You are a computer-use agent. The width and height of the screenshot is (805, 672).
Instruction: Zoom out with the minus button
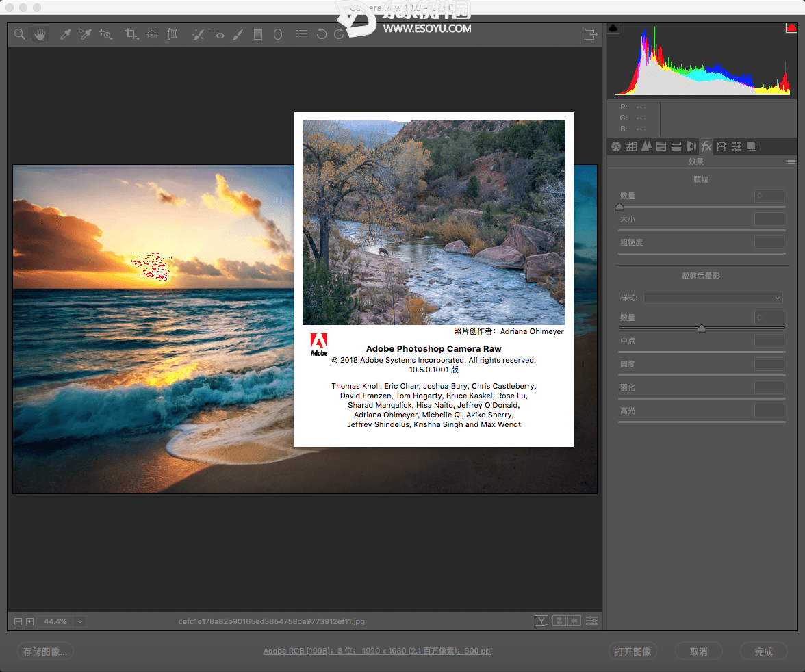coord(18,621)
